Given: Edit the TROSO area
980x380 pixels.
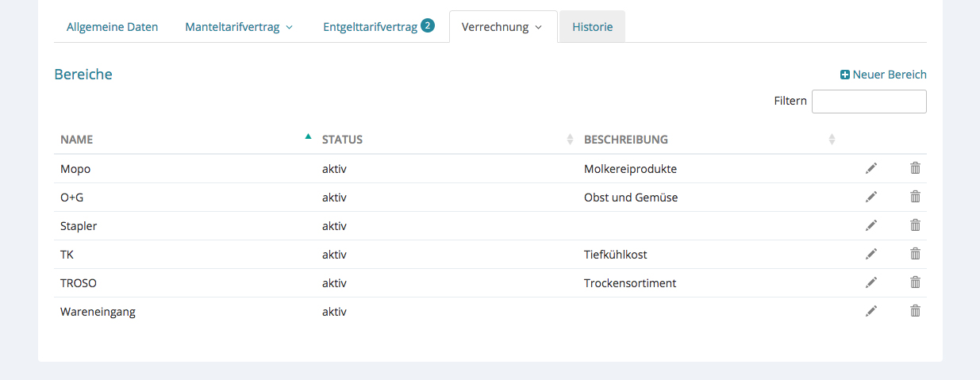Looking at the screenshot, I should (871, 282).
